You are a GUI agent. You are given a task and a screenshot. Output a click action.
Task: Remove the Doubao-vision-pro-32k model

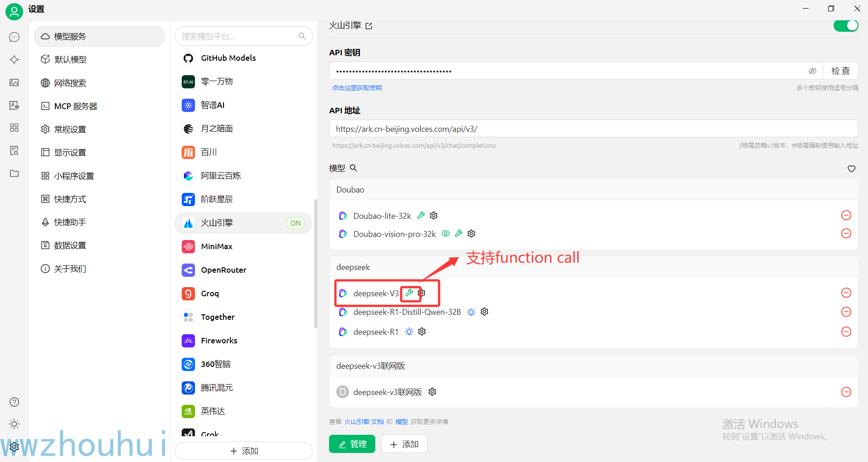[x=846, y=233]
